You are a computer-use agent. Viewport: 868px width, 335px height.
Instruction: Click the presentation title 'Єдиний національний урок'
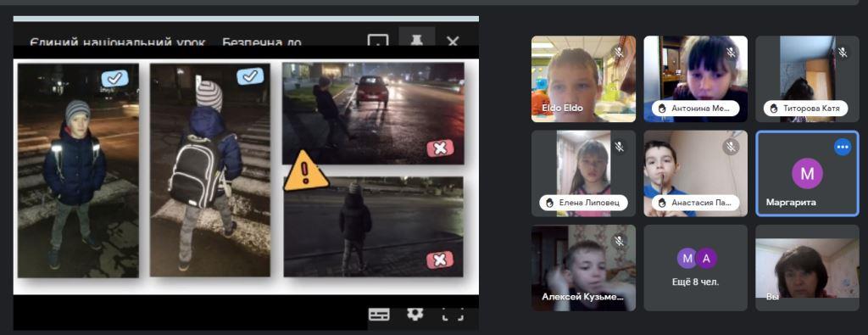click(x=117, y=42)
